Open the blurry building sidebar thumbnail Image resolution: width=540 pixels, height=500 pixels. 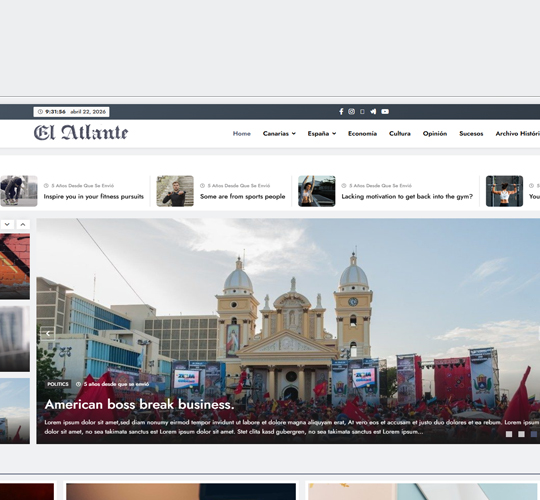click(15, 338)
